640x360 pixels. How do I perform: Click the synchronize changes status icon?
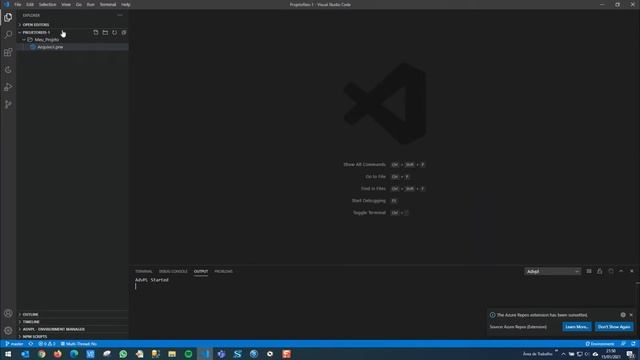click(31, 344)
